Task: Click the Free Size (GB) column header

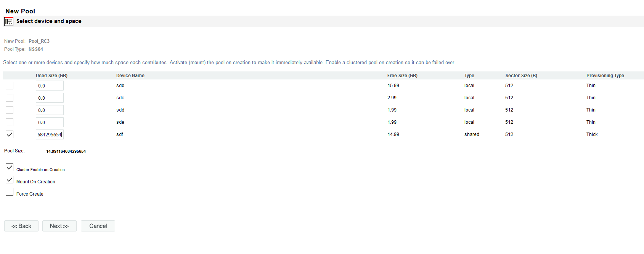Action: tap(403, 76)
